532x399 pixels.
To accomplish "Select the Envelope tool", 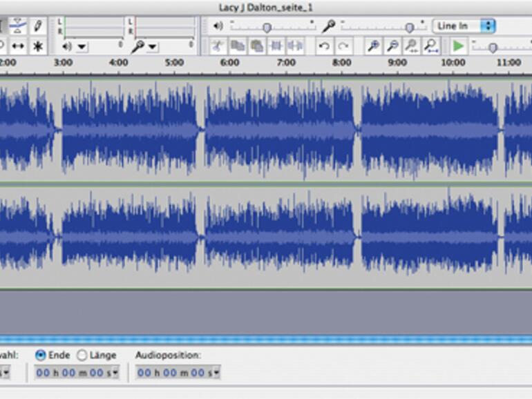I will [x=18, y=26].
